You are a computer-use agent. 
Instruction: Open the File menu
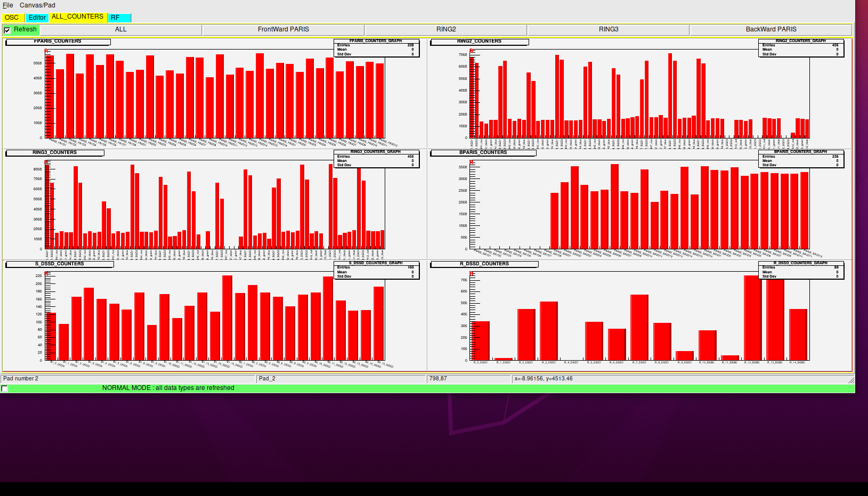tap(7, 5)
